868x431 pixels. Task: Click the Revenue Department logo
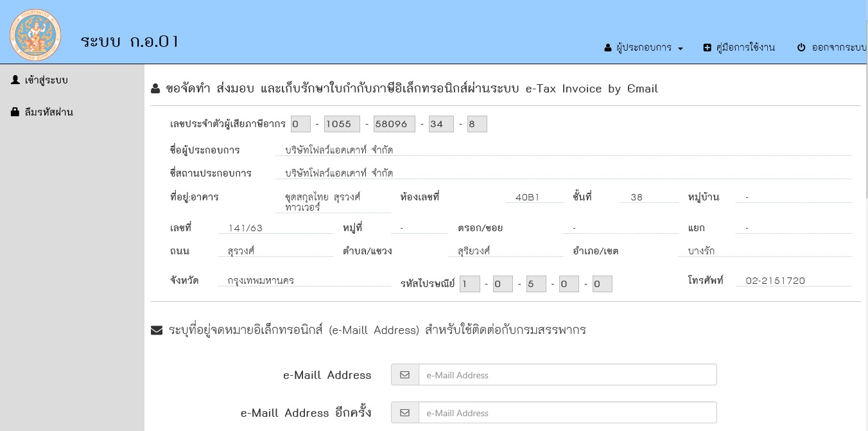pos(35,33)
